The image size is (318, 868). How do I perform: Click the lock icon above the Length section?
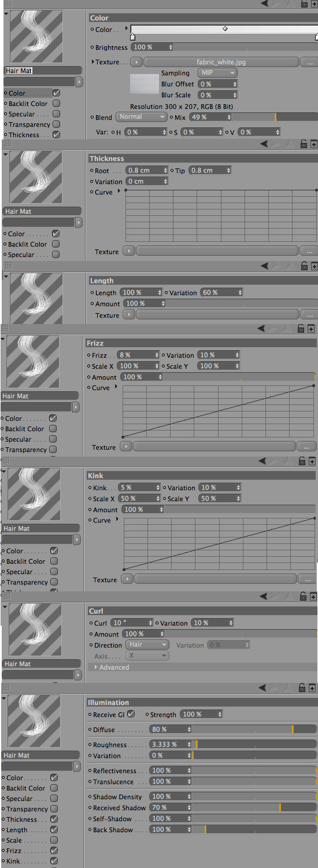click(x=304, y=266)
